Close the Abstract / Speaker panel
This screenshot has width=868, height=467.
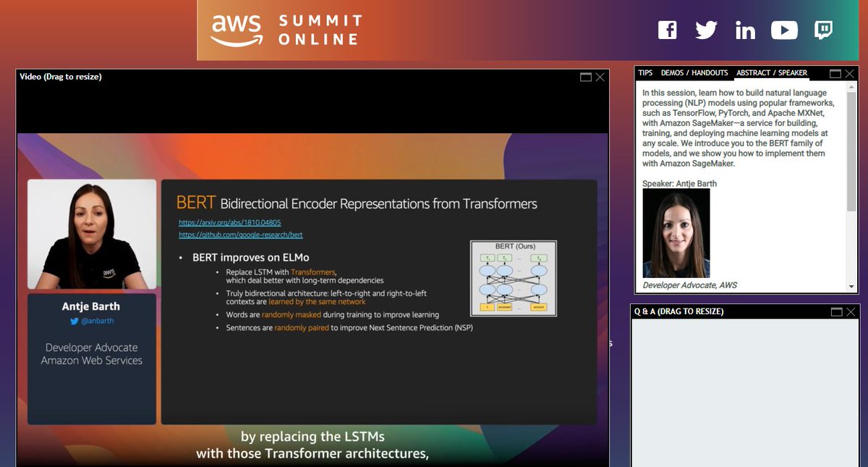tap(849, 73)
